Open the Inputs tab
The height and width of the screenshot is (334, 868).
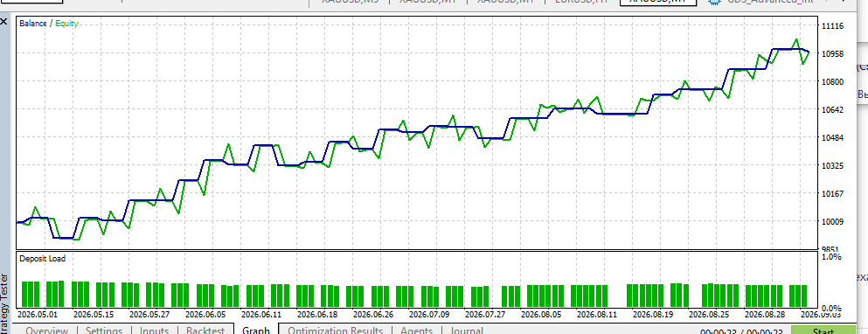154,331
